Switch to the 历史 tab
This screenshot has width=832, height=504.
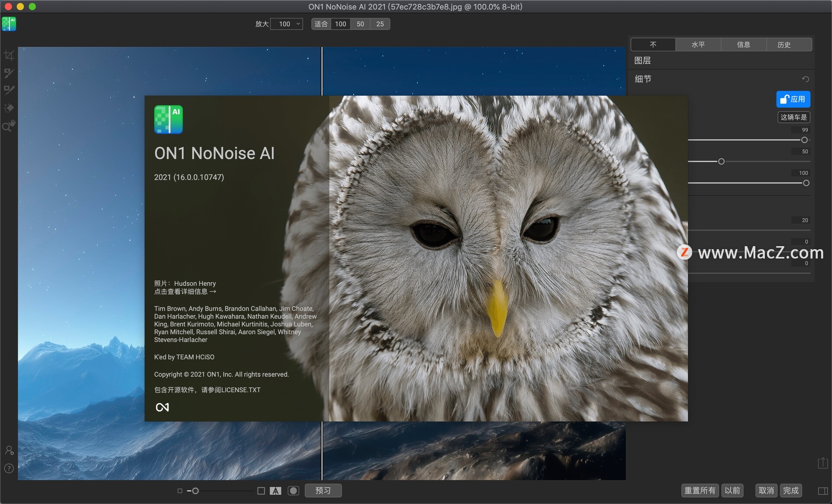pyautogui.click(x=789, y=45)
